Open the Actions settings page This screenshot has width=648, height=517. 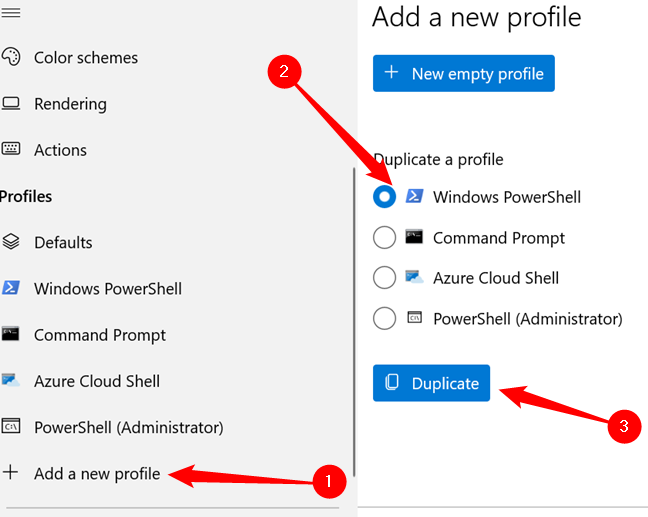coord(60,150)
